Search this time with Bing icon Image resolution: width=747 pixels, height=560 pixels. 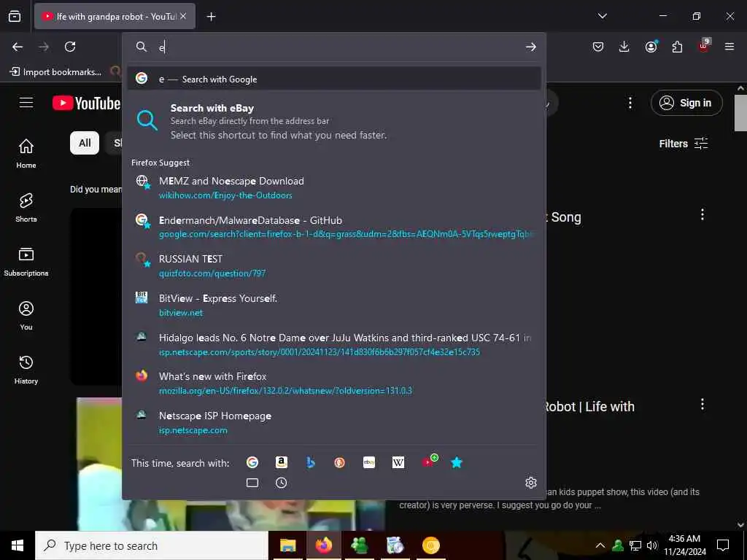tap(311, 462)
